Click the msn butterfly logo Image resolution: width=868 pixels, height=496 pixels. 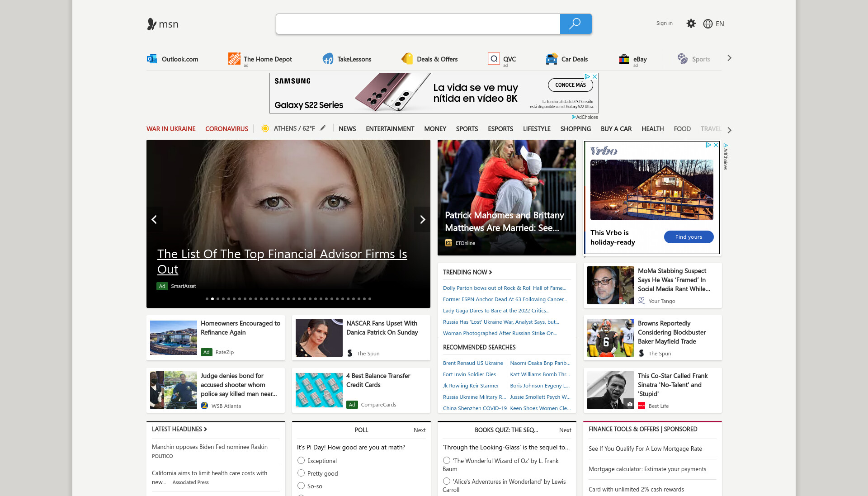pyautogui.click(x=163, y=24)
